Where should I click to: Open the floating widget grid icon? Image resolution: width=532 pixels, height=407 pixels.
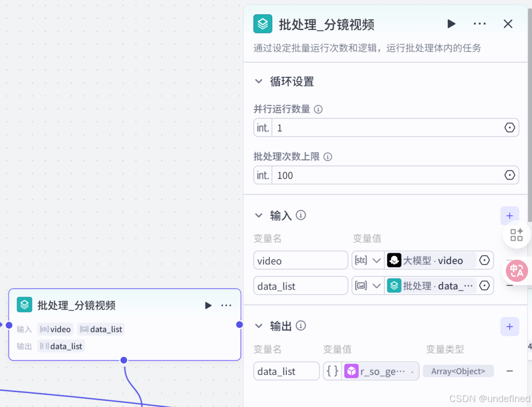(x=516, y=235)
